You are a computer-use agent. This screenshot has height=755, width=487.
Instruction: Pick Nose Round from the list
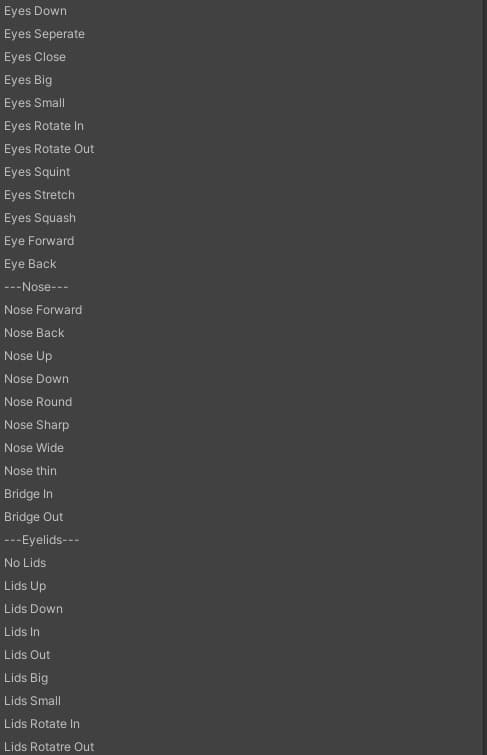[38, 402]
